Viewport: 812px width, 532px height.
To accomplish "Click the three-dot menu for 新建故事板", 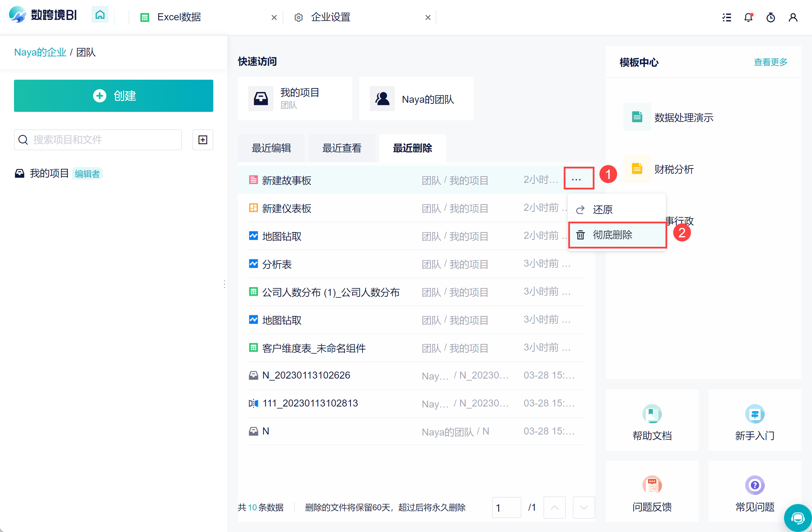I will (x=576, y=179).
